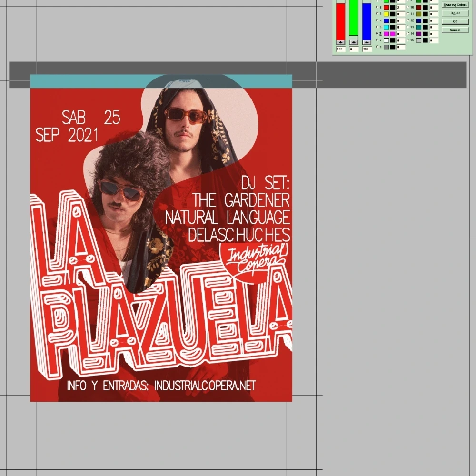Click the light gray swatch in row 15
This screenshot has height=476, width=476.
tap(419, 40)
